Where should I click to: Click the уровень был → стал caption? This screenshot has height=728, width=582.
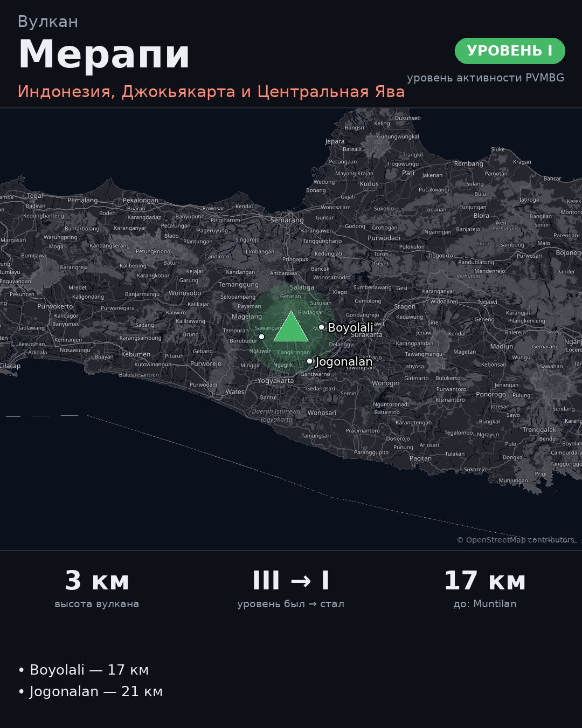[291, 604]
